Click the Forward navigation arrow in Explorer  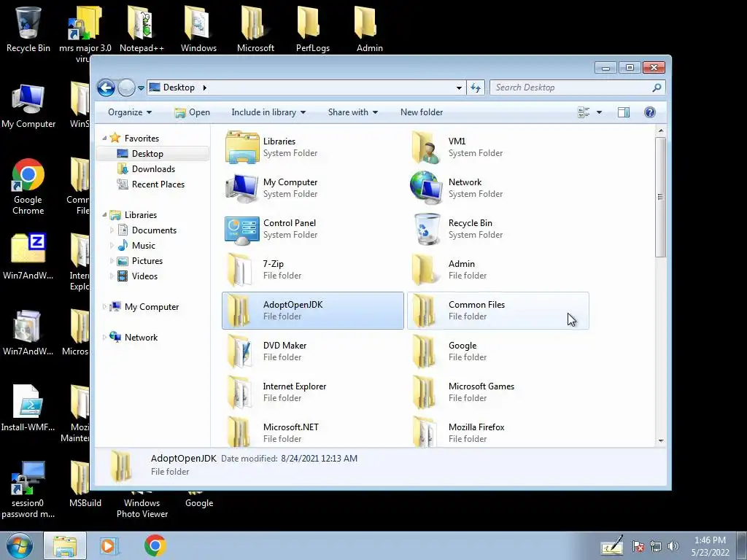pyautogui.click(x=126, y=87)
